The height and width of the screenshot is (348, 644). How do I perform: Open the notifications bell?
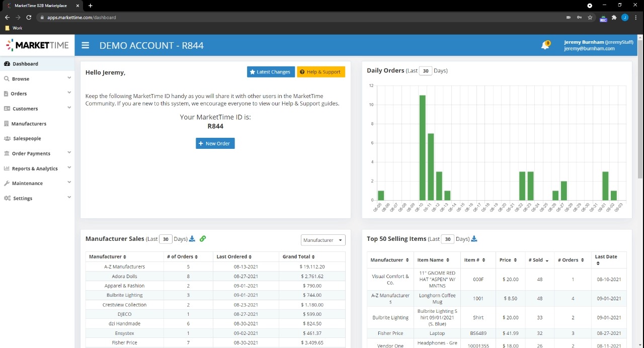tap(545, 46)
